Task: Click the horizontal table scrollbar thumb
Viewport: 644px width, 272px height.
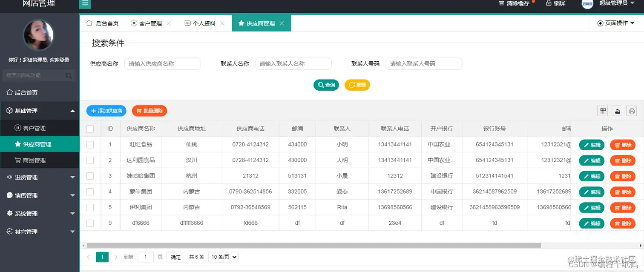Action: (x=314, y=246)
